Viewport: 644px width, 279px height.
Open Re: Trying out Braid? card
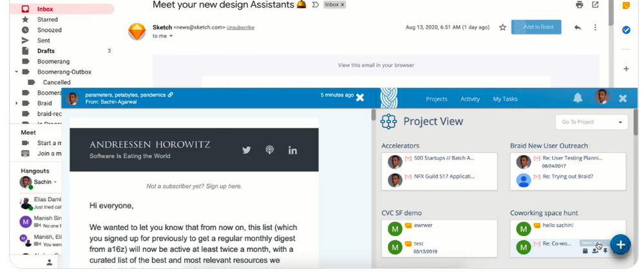pyautogui.click(x=568, y=179)
